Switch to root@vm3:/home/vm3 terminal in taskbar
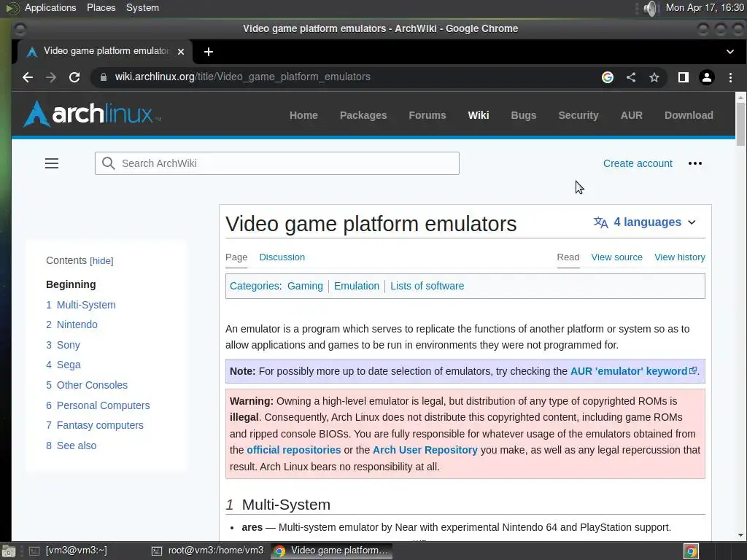 pyautogui.click(x=208, y=551)
